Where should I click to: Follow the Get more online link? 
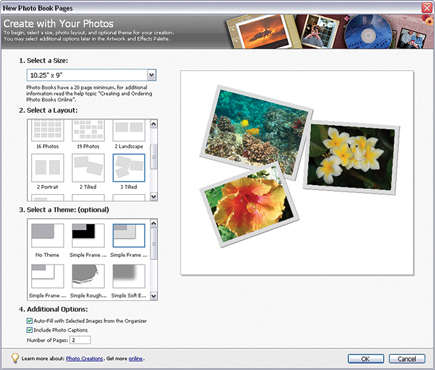136,359
